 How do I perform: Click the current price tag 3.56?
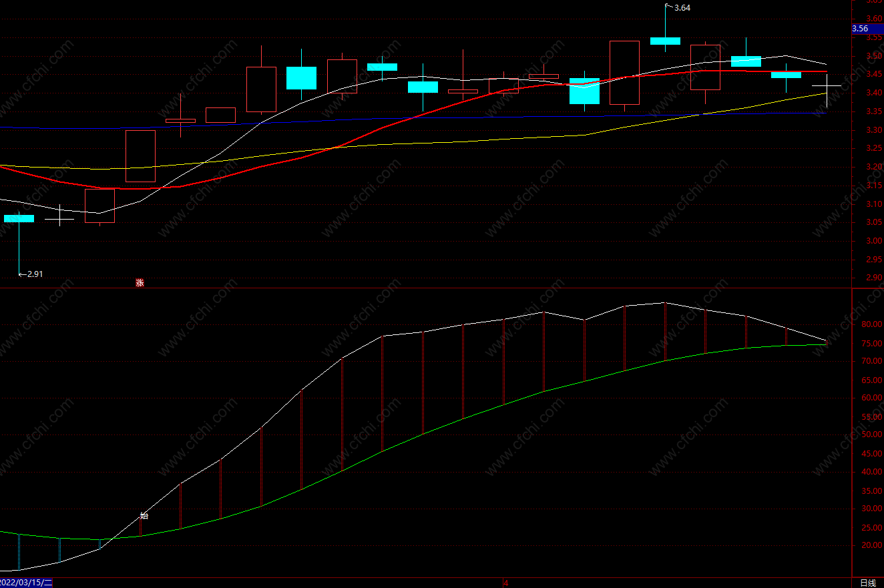pos(868,29)
